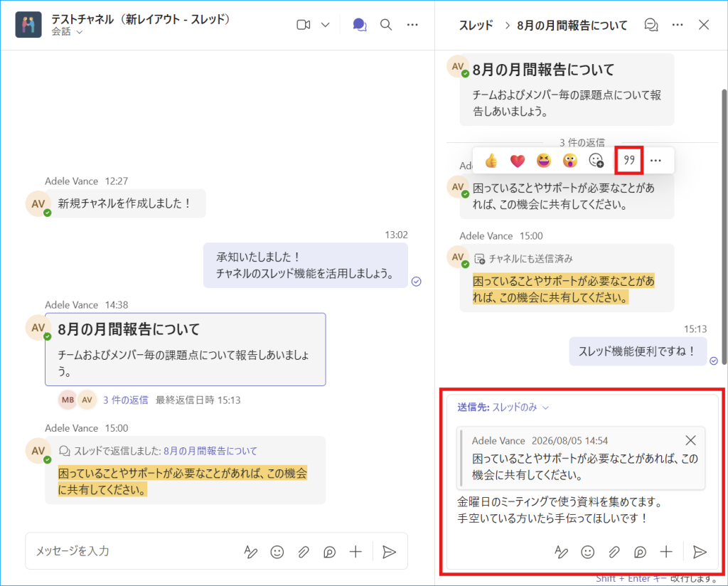The image size is (728, 586).
Task: Expand the meeting options dropdown arrow
Action: click(x=326, y=25)
